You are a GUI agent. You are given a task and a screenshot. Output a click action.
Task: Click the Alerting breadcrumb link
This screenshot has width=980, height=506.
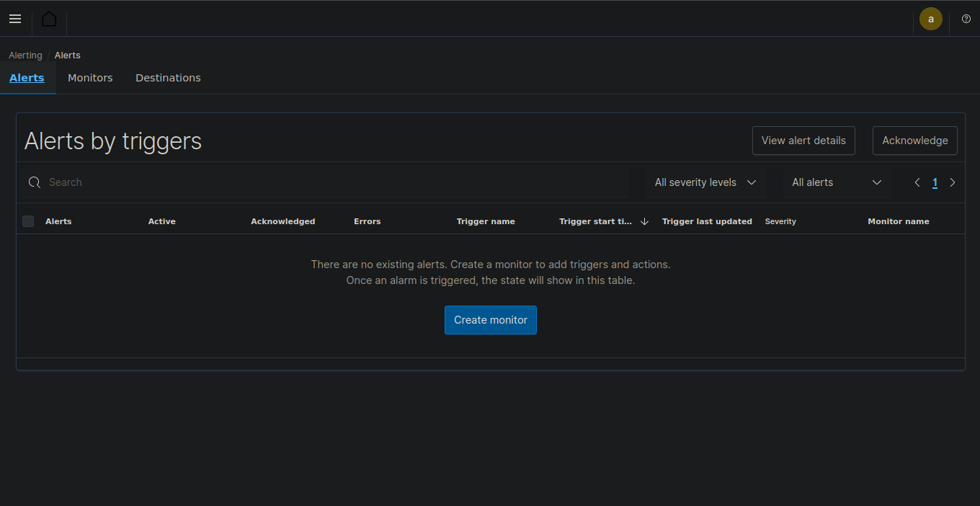click(x=25, y=56)
